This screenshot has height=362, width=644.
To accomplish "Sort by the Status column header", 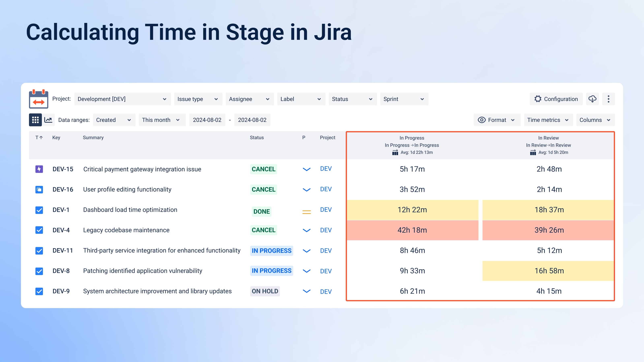I will [x=257, y=137].
